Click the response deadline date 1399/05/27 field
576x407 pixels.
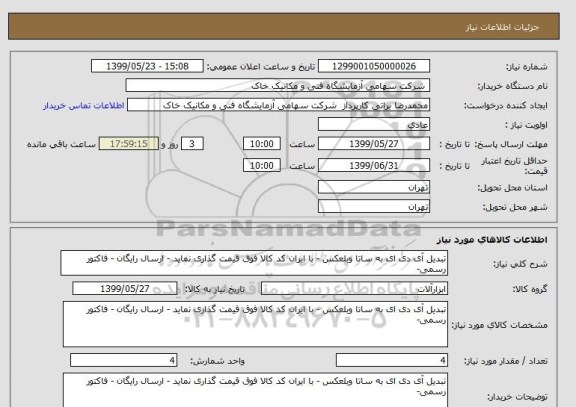374,144
